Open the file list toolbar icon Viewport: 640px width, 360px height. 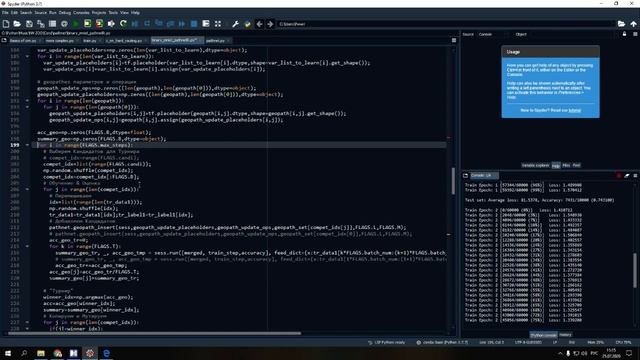(x=52, y=24)
